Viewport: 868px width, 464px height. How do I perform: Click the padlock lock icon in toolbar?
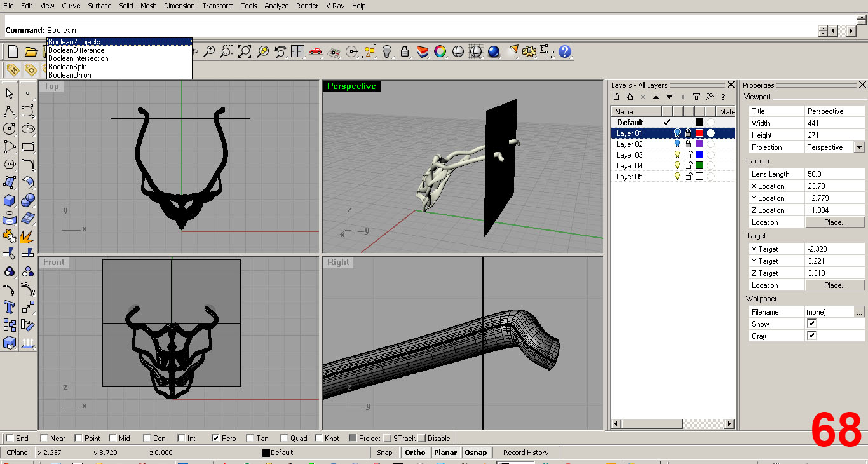coord(405,51)
